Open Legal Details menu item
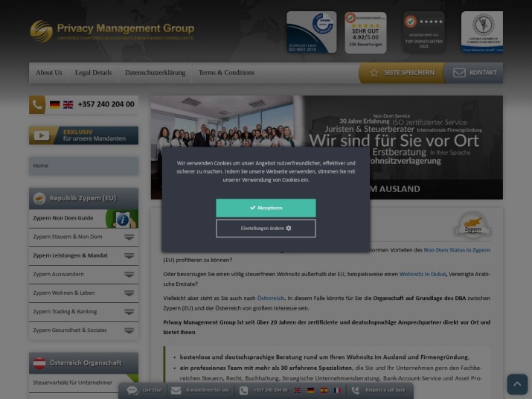Image resolution: width=532 pixels, height=399 pixels. [93, 73]
